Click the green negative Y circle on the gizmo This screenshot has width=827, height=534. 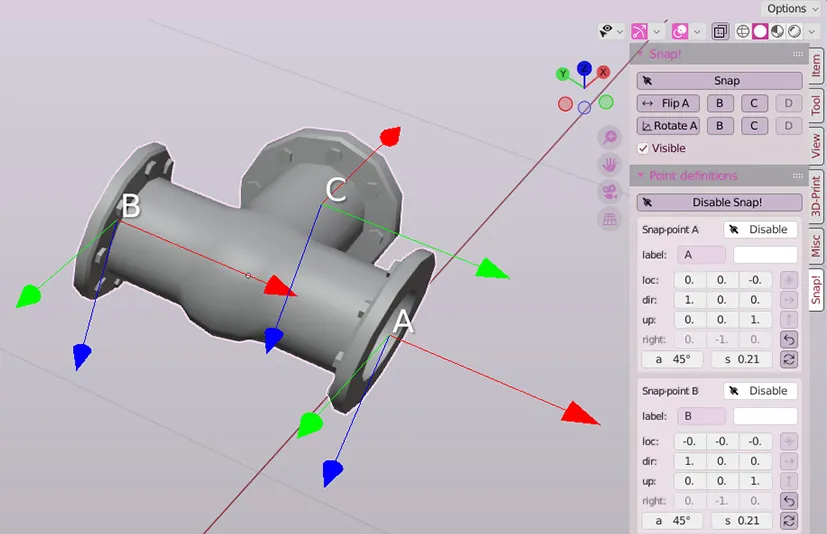tap(606, 102)
